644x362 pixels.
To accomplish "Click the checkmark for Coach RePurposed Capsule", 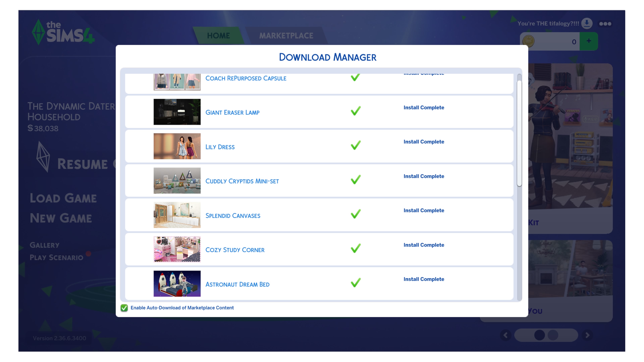I will (x=356, y=77).
